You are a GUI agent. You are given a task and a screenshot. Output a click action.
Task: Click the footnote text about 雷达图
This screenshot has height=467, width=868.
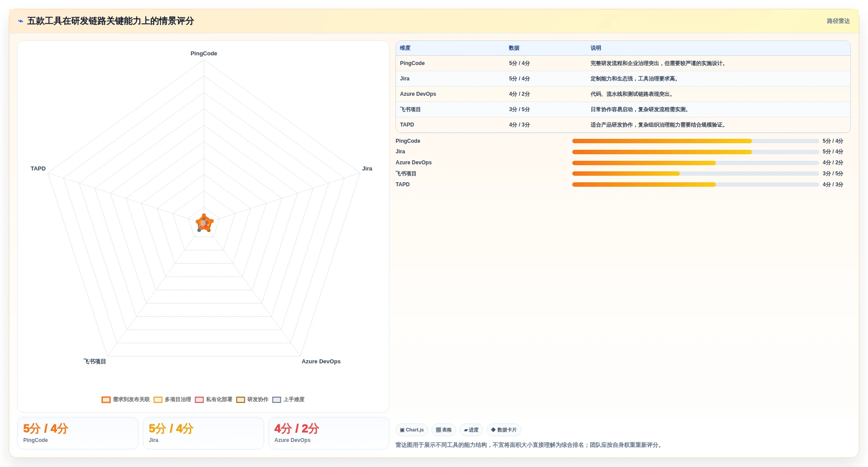(530, 445)
